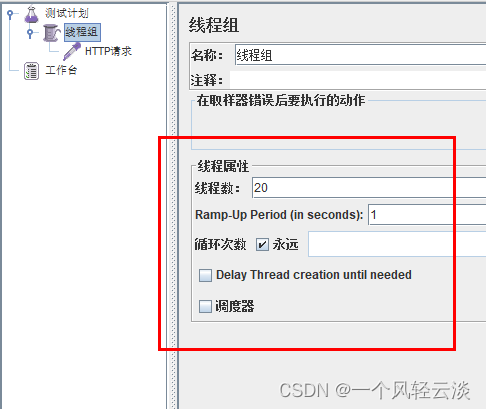
Task: Click the 线程组 panel title heading
Action: (x=214, y=25)
